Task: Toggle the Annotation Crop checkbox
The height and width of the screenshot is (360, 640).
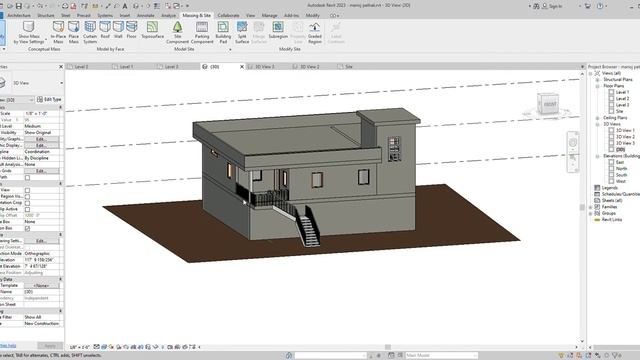Action: click(x=27, y=203)
